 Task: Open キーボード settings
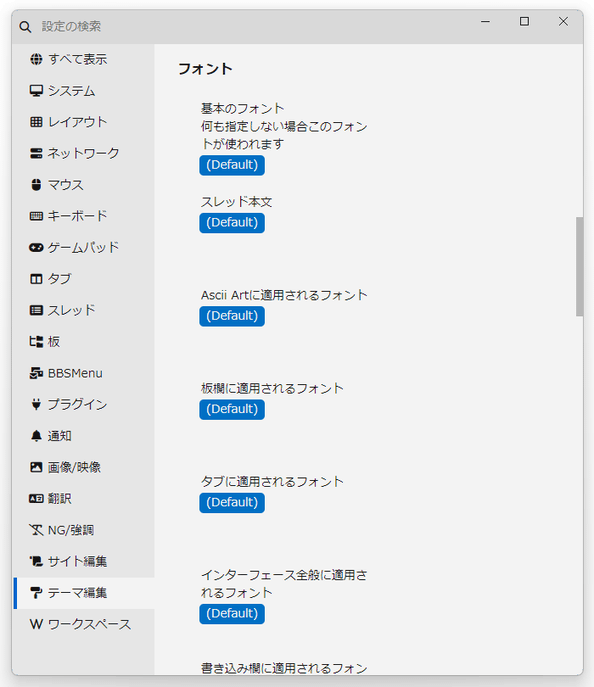tap(84, 216)
